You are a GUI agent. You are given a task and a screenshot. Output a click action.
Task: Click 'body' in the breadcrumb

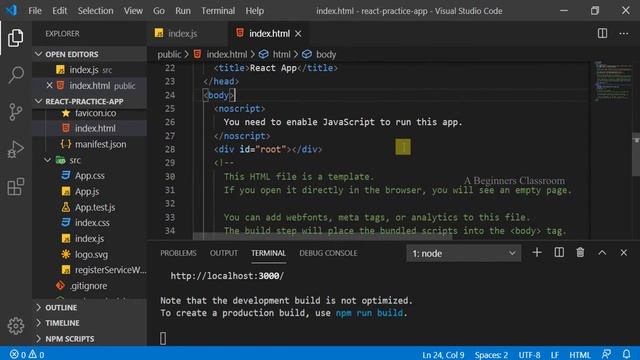[x=326, y=54]
